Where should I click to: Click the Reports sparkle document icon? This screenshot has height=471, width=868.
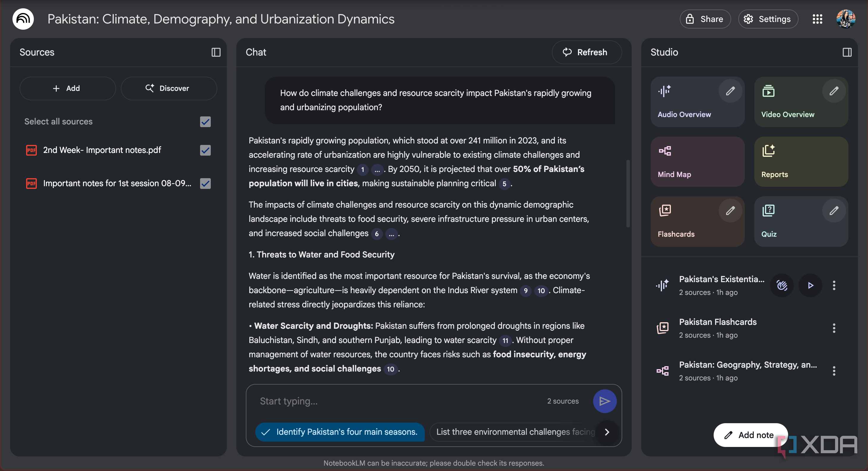pyautogui.click(x=768, y=151)
